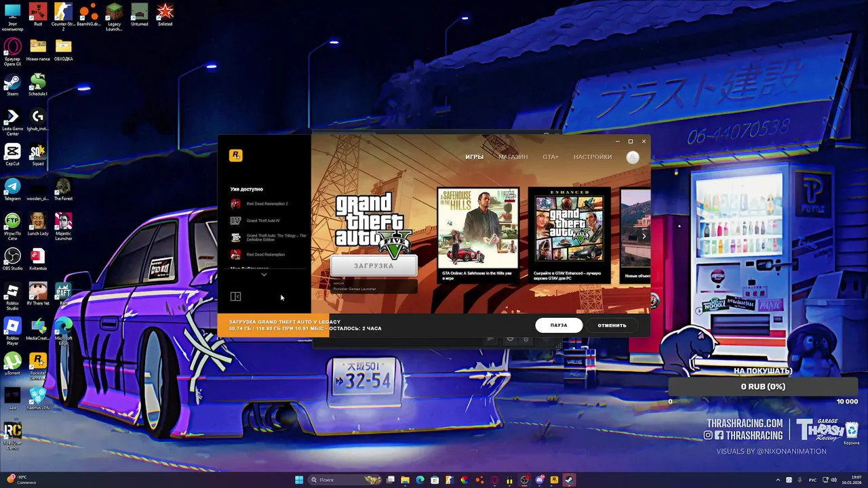Launch Raft desktop shortcut

click(x=63, y=295)
